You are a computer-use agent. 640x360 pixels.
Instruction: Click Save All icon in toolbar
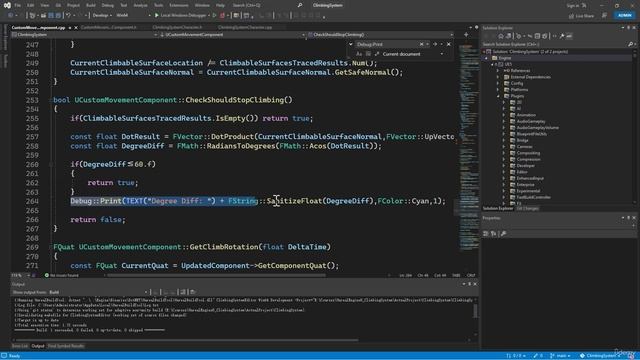[58, 15]
